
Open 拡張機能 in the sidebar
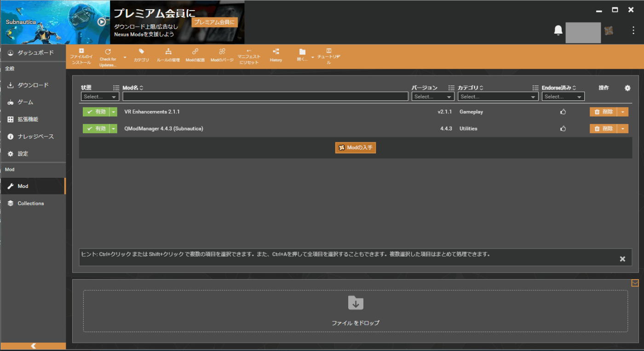(33, 119)
